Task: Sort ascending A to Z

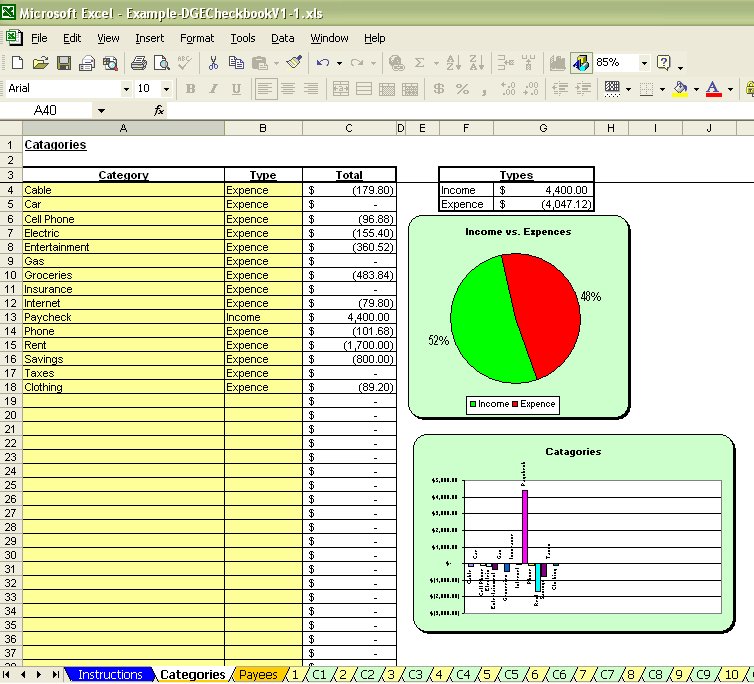Action: click(453, 63)
